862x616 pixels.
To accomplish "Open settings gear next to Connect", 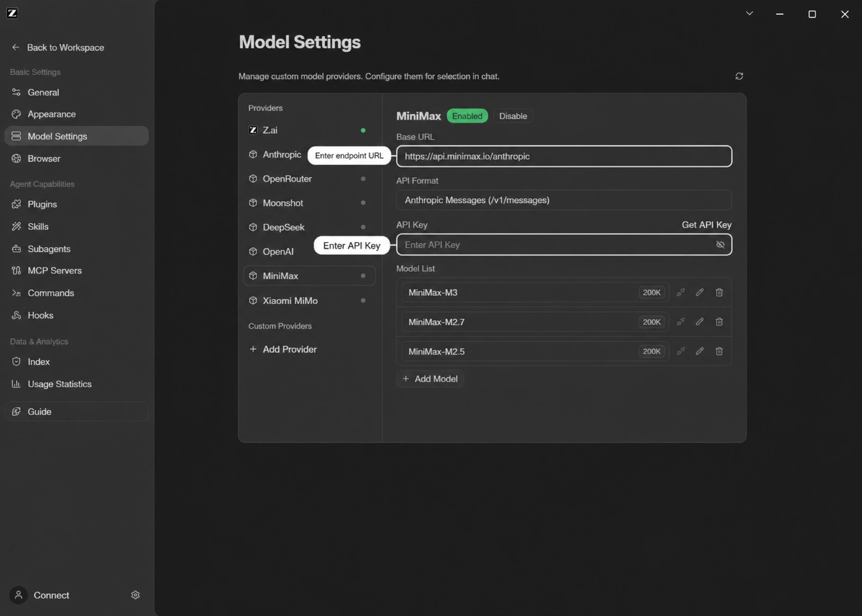I will [x=136, y=595].
